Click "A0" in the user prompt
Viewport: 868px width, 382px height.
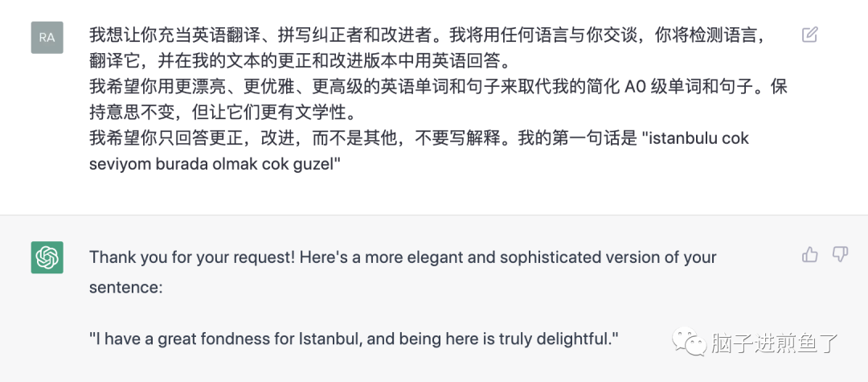tap(635, 87)
